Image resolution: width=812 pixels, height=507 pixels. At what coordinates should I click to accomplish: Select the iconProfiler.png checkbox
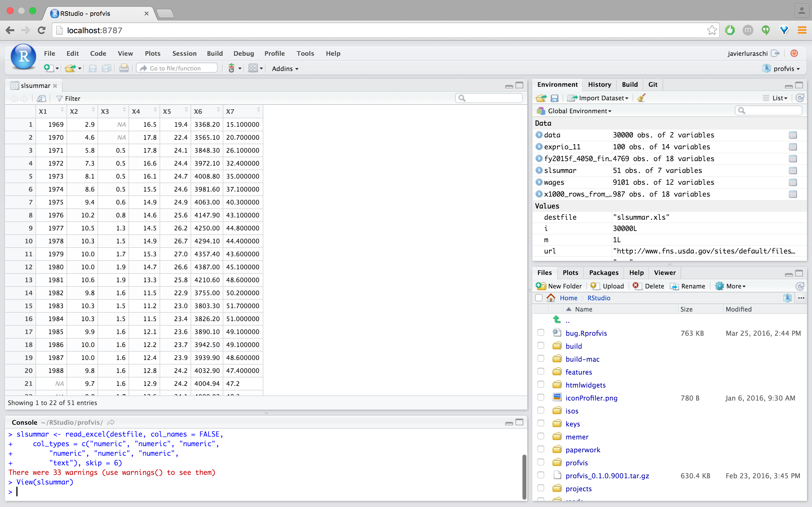[540, 398]
